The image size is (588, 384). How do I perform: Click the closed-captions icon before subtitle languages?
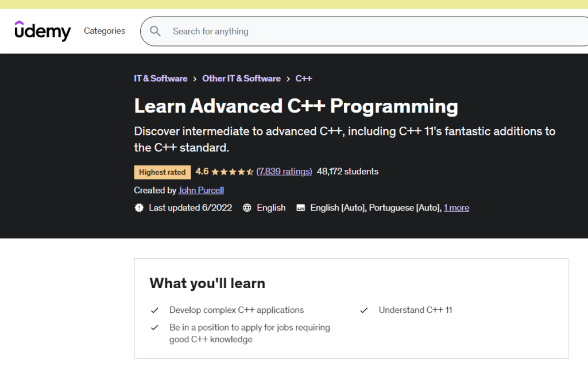pos(301,207)
